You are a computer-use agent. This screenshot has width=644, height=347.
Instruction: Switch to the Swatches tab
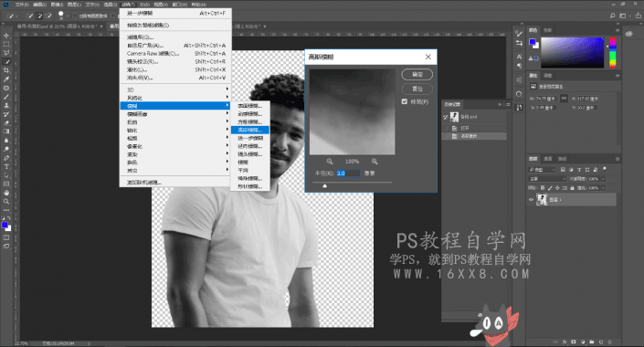pos(547,30)
